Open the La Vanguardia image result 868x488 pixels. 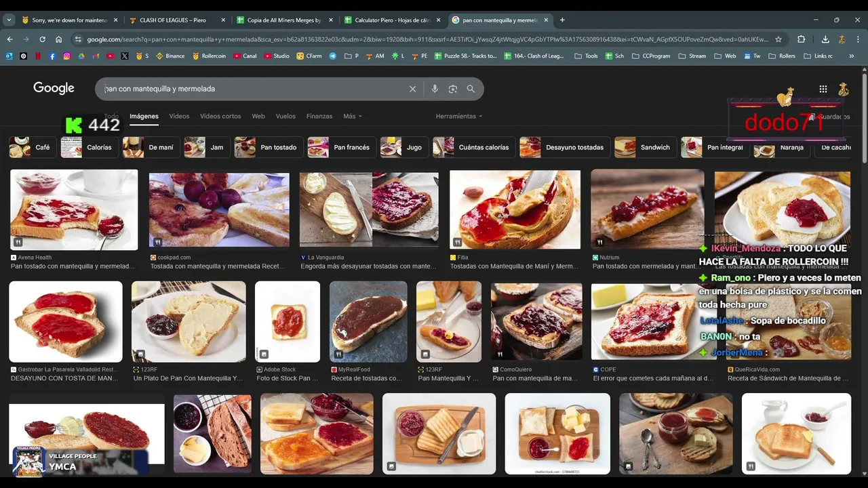369,210
